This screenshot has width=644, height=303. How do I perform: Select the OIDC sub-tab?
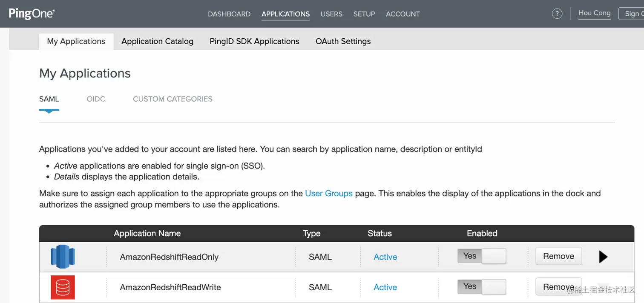coord(96,99)
